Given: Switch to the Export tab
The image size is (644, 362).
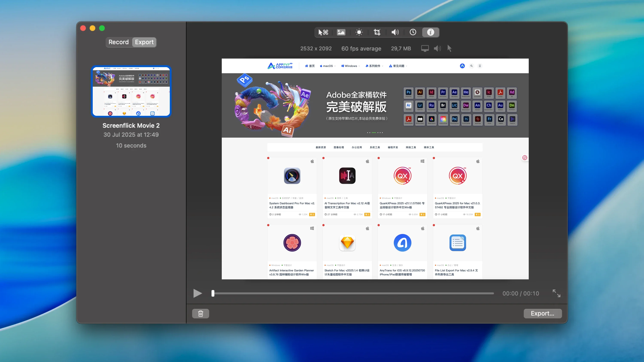Looking at the screenshot, I should point(144,42).
